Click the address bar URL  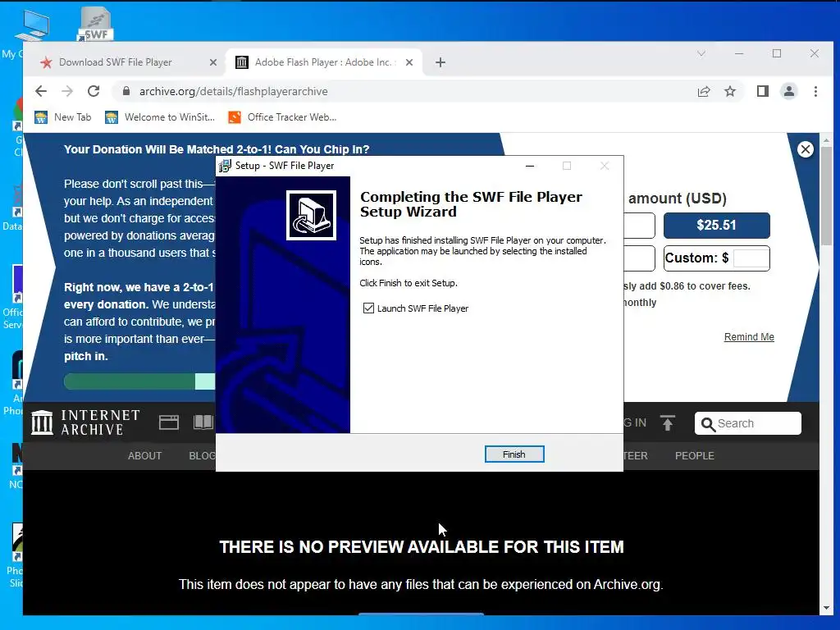234,92
